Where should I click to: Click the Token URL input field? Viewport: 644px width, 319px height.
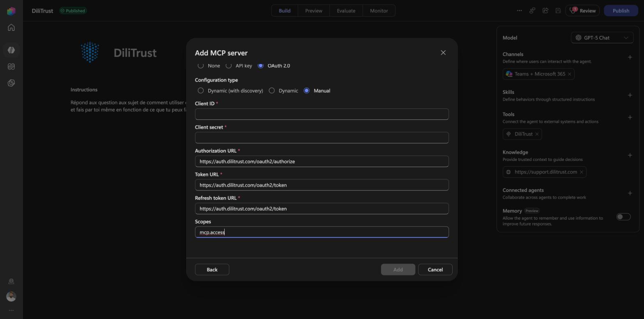click(x=322, y=185)
